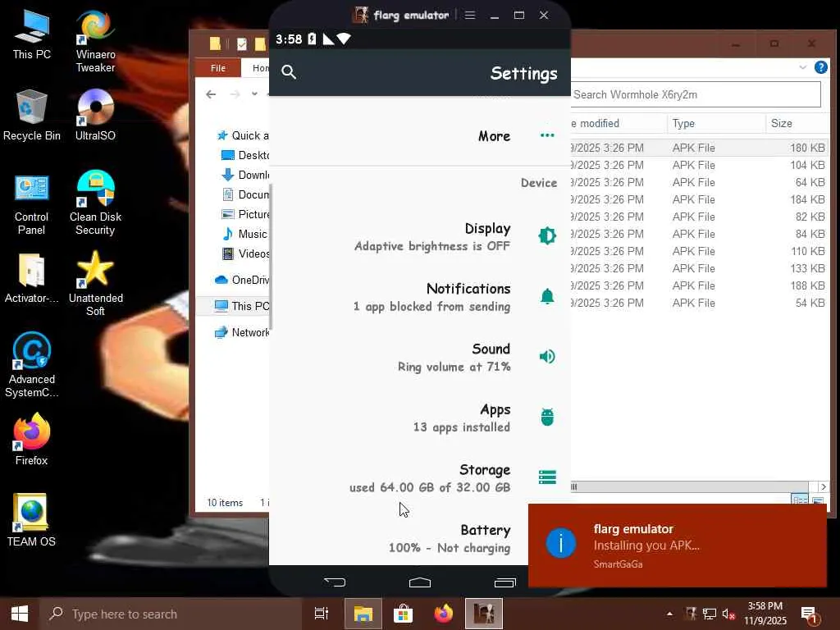
Task: Launch Advanced SystemCare shortcut
Action: point(32,365)
